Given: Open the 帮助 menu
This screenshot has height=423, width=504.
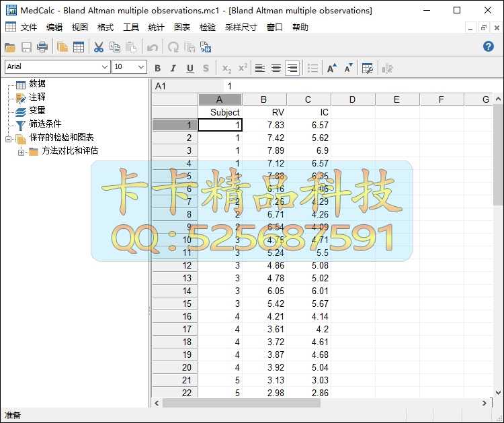Looking at the screenshot, I should click(x=300, y=28).
